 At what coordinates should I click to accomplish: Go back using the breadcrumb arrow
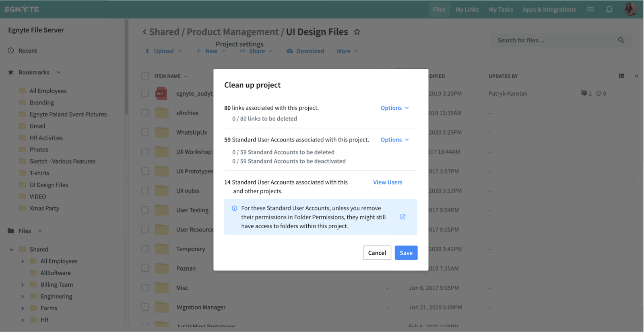pyautogui.click(x=144, y=32)
